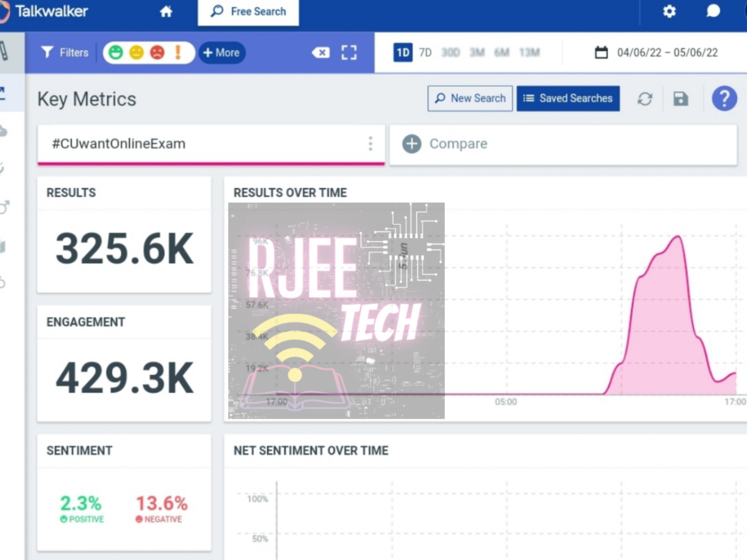Go to the home icon

tap(166, 12)
